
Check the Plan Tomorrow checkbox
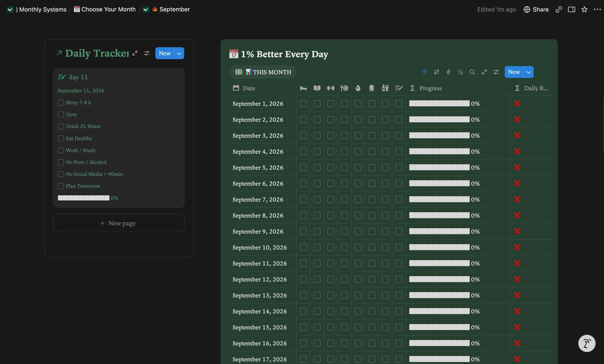tap(61, 186)
